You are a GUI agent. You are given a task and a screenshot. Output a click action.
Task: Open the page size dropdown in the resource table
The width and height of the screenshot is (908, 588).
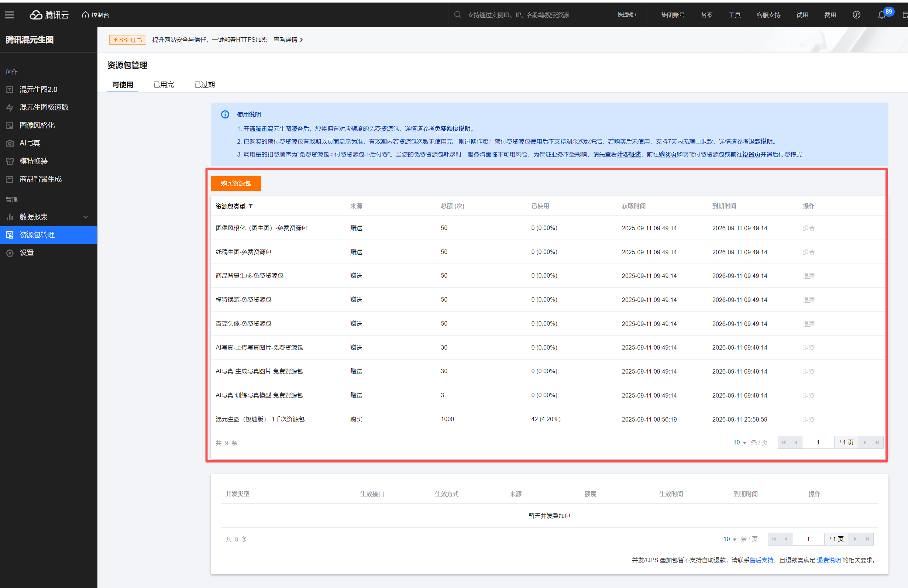point(740,443)
